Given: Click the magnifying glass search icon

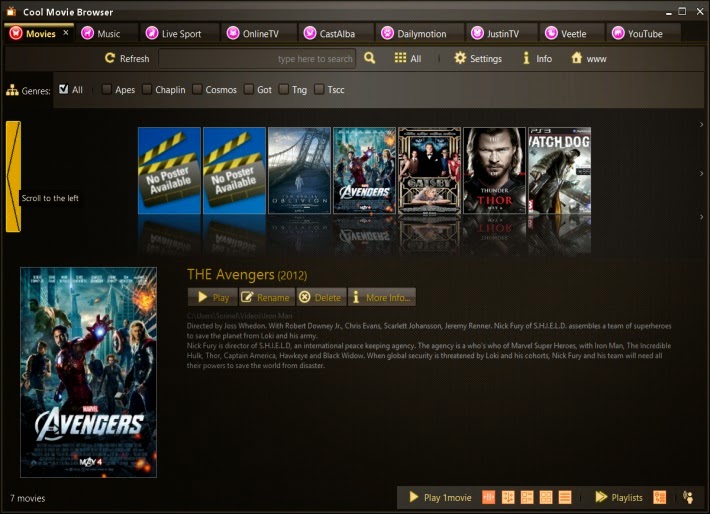Looking at the screenshot, I should pyautogui.click(x=369, y=58).
